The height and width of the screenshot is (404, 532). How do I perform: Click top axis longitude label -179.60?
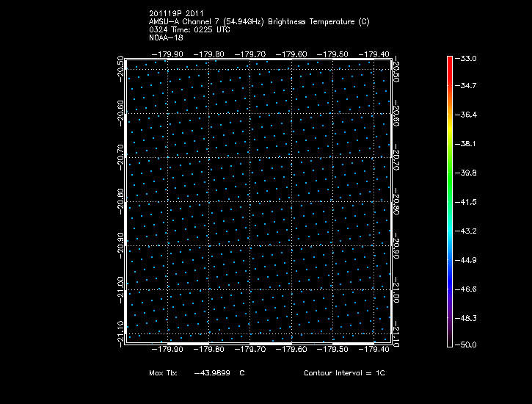tap(293, 54)
